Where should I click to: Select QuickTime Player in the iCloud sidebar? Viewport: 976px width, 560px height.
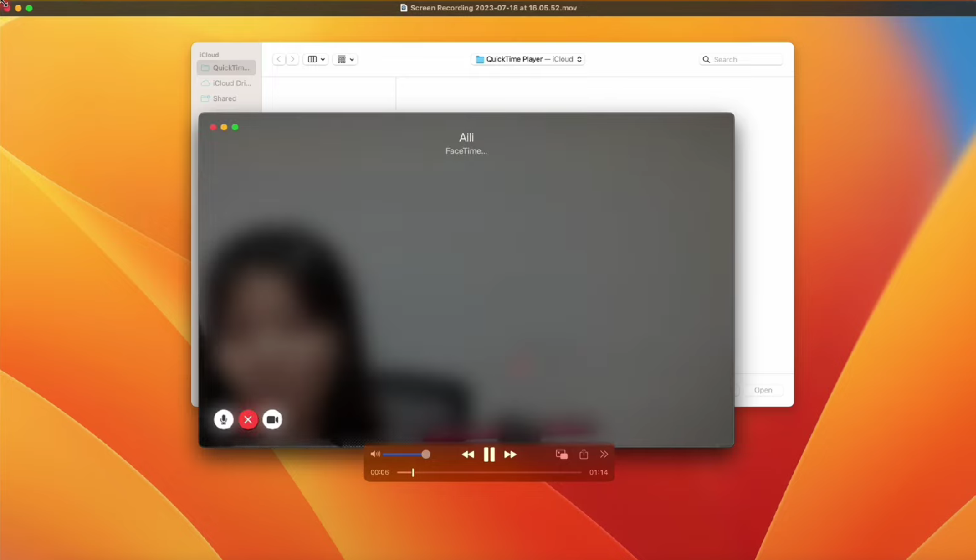tap(226, 68)
